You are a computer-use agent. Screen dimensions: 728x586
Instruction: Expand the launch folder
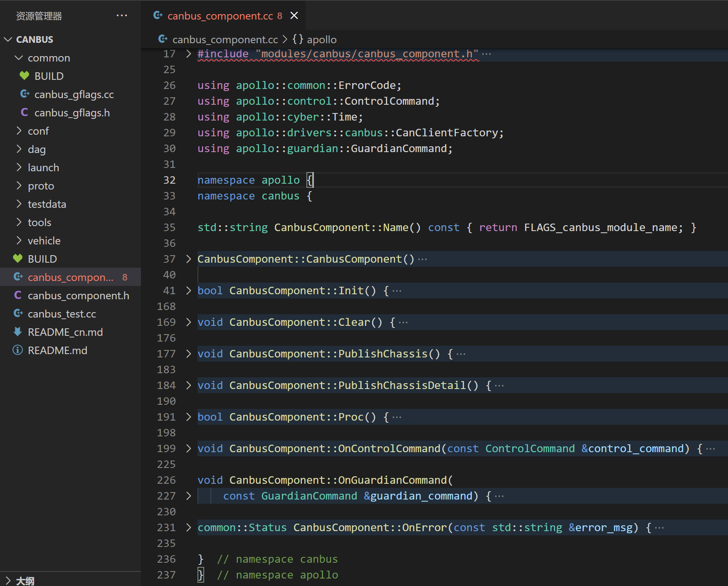(19, 167)
